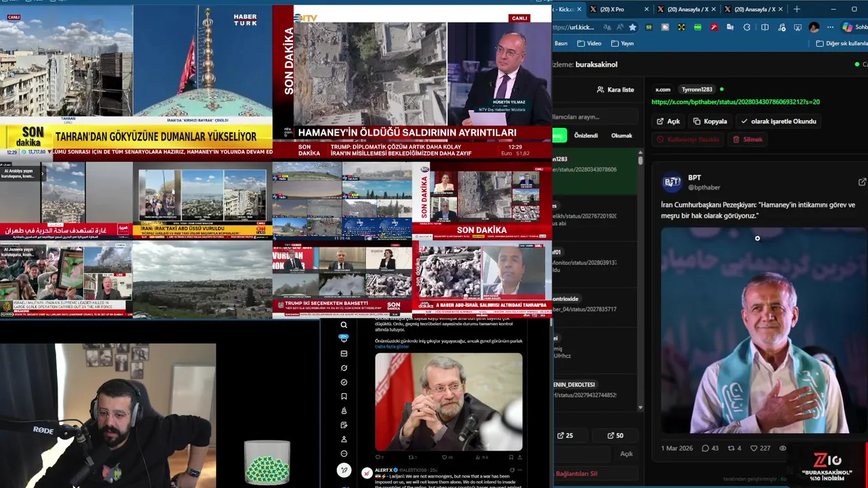
Task: Select the Önizlendi filter tab
Action: click(x=586, y=136)
